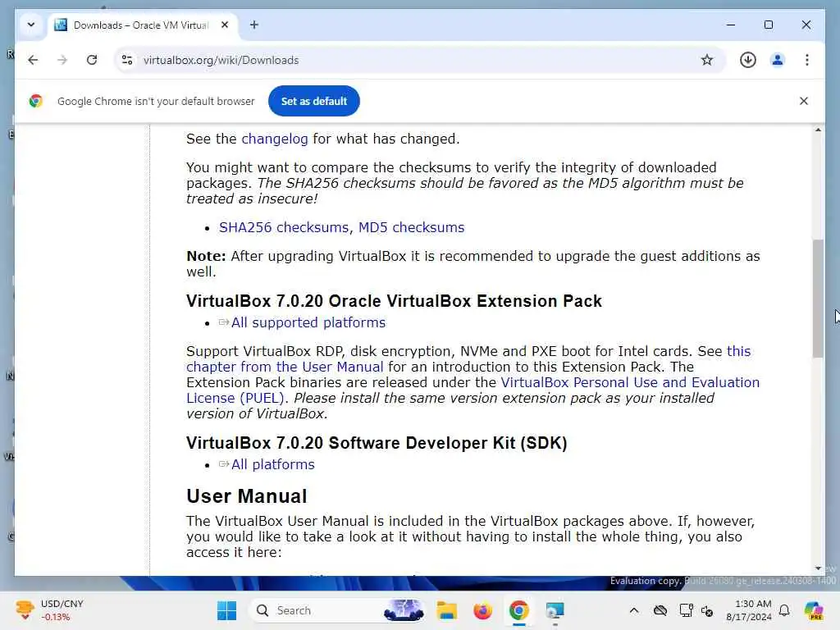Open the Chrome profile icon

tap(778, 60)
